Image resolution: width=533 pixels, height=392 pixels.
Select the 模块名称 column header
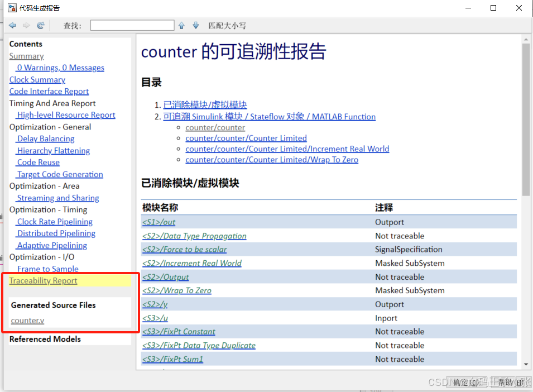[x=160, y=208]
